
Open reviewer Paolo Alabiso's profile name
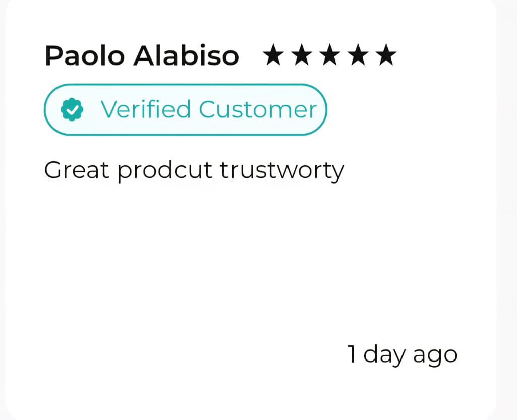[x=142, y=55]
